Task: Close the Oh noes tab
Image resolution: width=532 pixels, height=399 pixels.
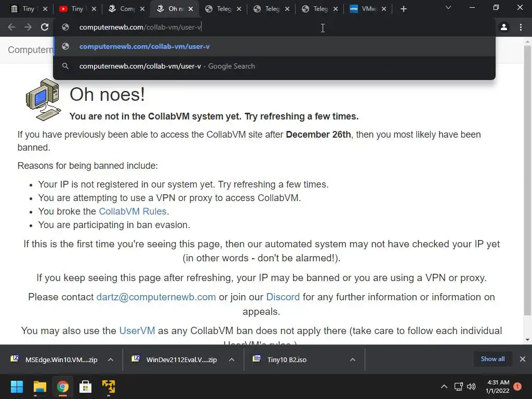Action: coord(191,9)
